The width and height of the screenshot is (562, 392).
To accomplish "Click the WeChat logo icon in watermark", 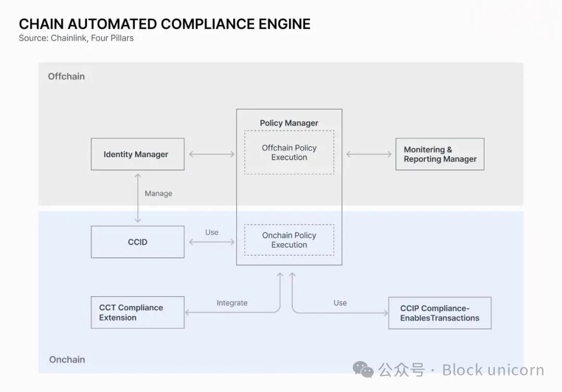I will pos(363,369).
